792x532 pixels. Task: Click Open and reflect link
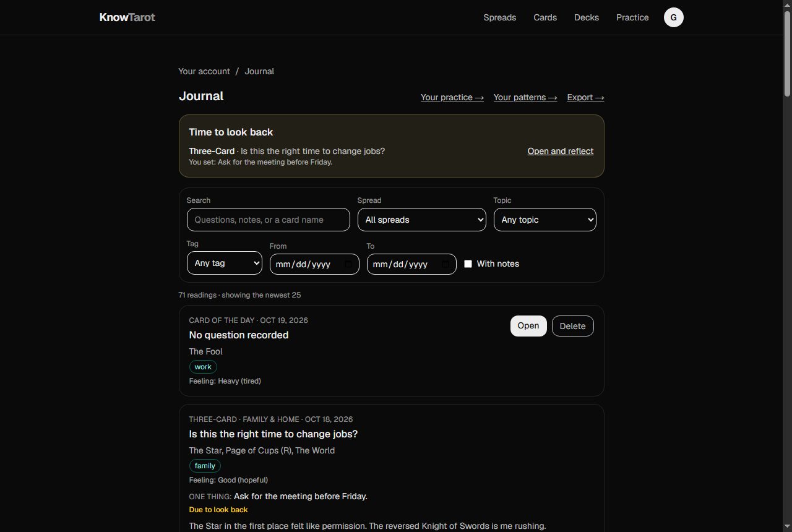click(x=561, y=151)
